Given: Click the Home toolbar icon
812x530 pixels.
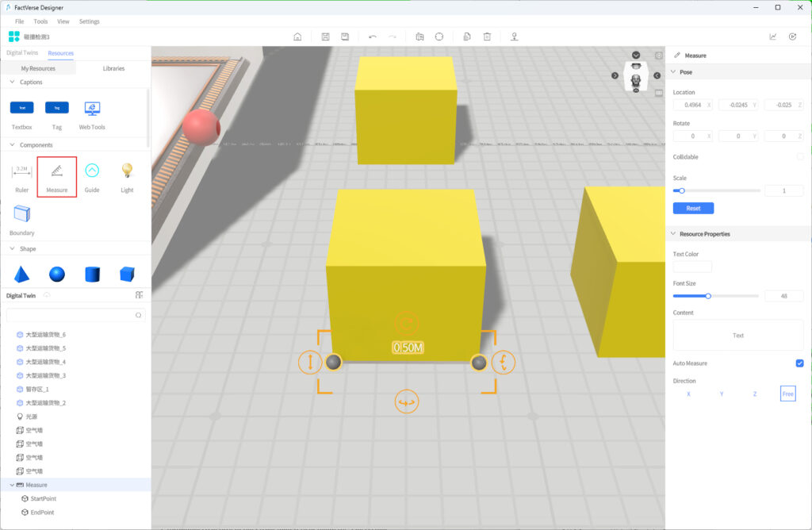Looking at the screenshot, I should click(297, 36).
